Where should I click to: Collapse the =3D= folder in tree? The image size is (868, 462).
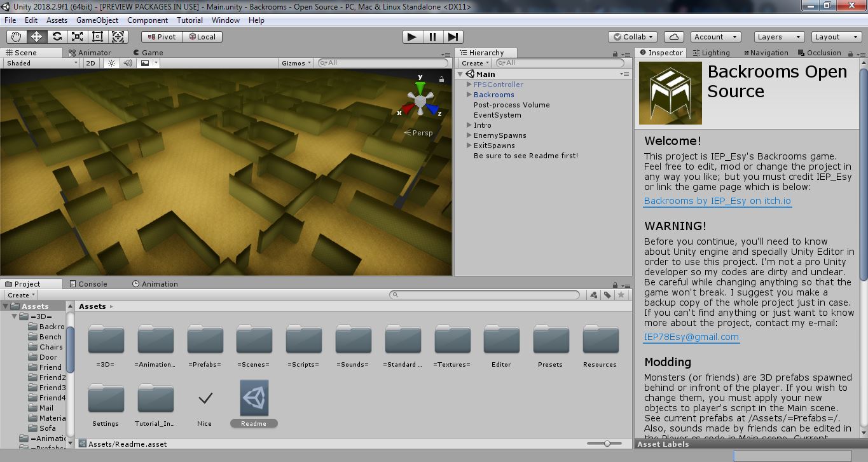pyautogui.click(x=15, y=316)
